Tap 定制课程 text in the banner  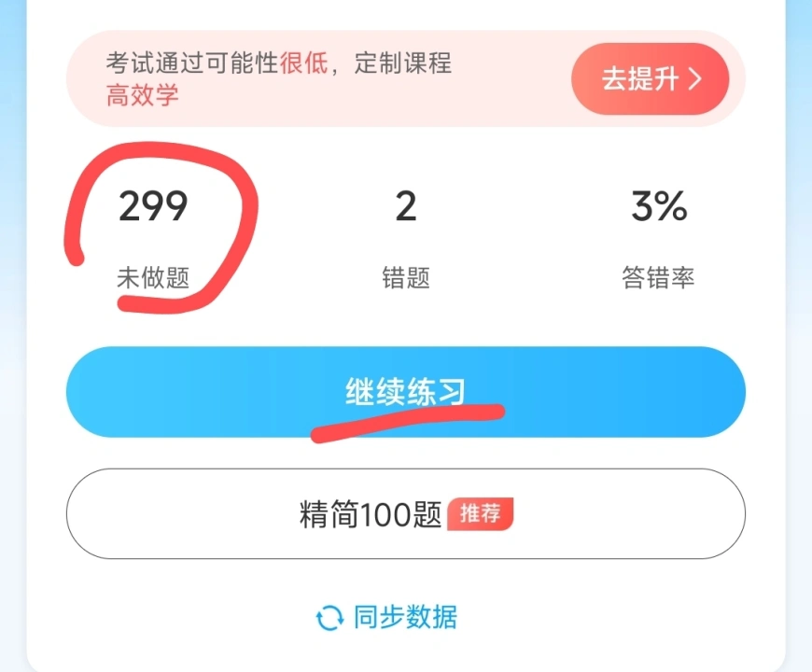coord(403,63)
